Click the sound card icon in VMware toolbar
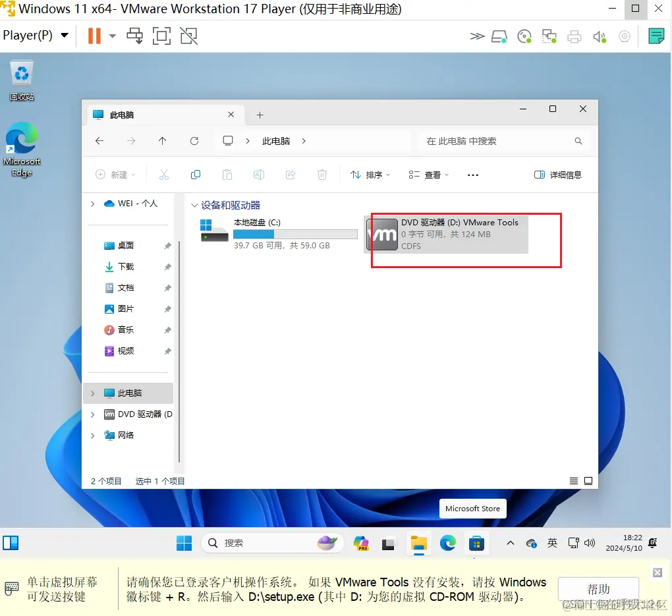Image resolution: width=672 pixels, height=616 pixels. [x=600, y=36]
